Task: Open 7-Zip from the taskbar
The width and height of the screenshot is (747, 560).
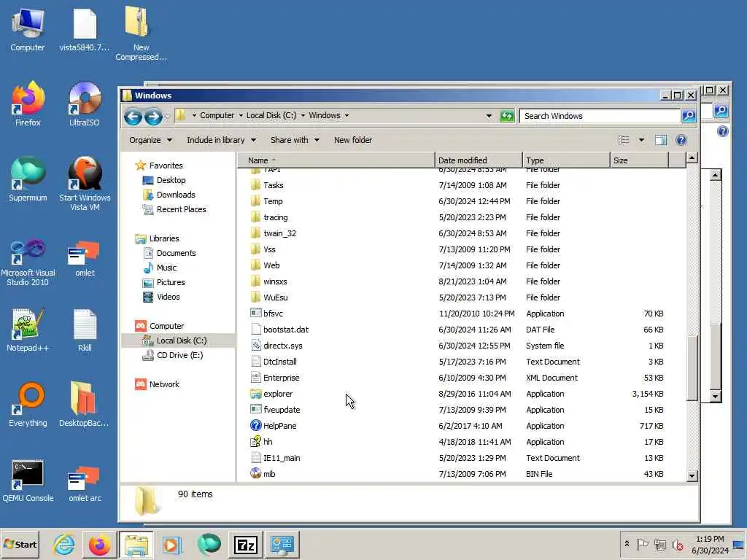Action: click(x=245, y=545)
